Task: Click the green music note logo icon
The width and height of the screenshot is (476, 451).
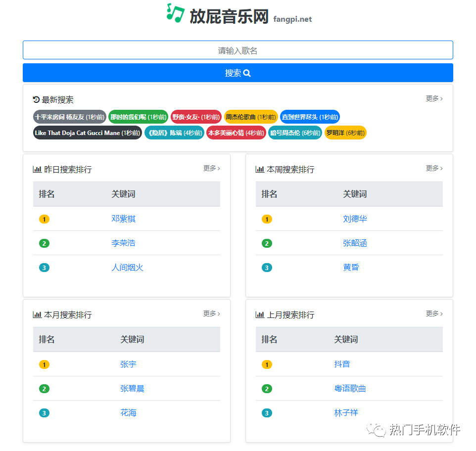Action: [176, 13]
